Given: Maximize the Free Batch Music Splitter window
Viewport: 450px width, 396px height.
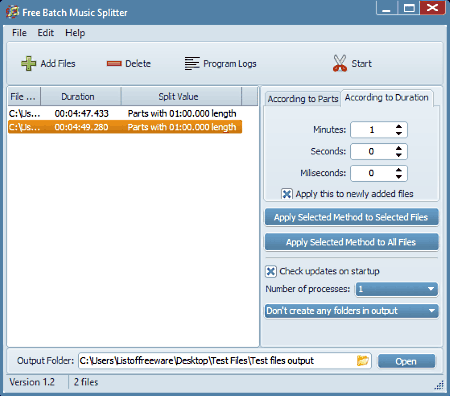Looking at the screenshot, I should tap(409, 8).
